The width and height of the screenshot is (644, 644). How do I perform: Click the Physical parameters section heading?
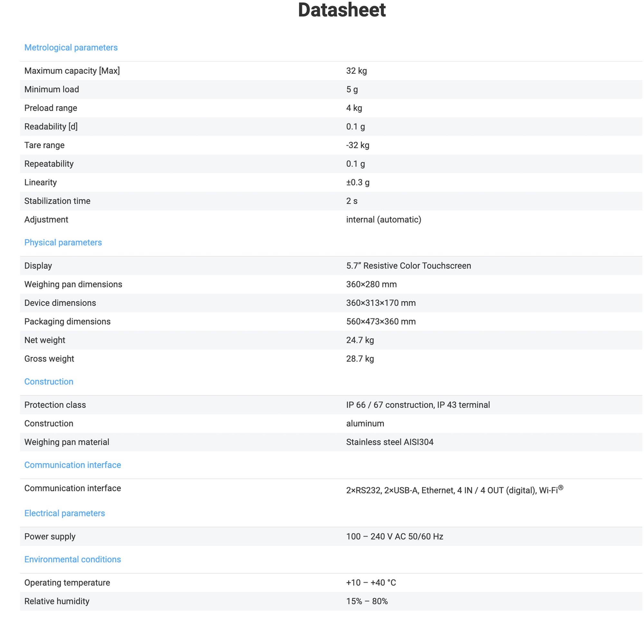point(63,242)
